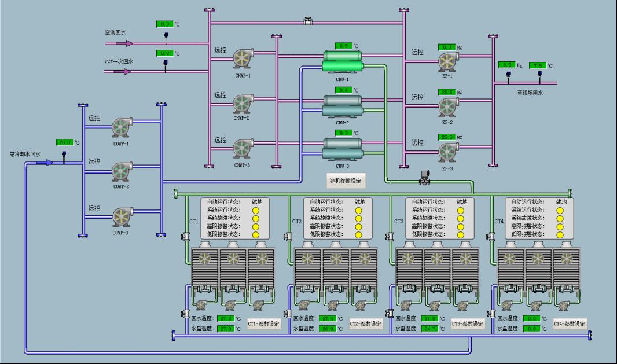Select the CHU-1 chiller unit
The height and width of the screenshot is (364, 617).
(342, 61)
